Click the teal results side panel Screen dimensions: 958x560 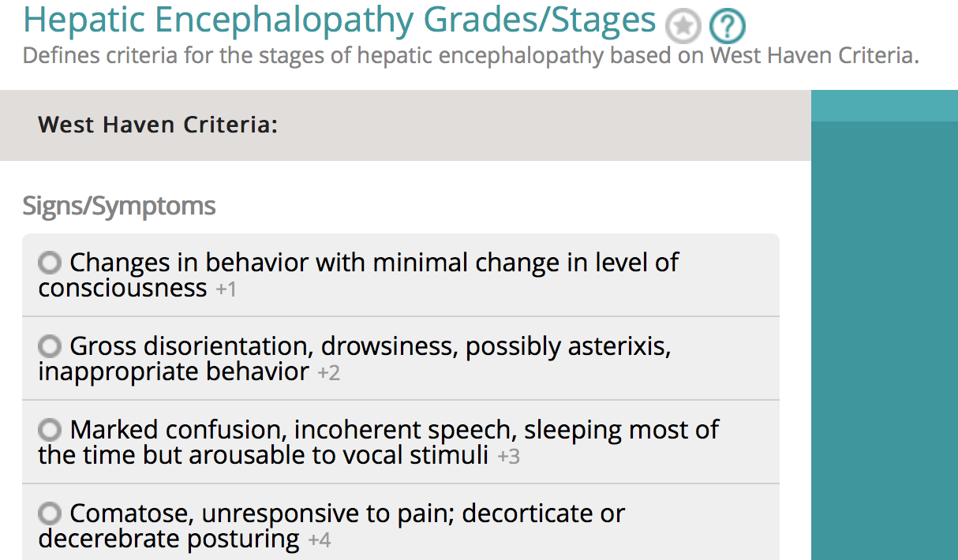(x=884, y=339)
